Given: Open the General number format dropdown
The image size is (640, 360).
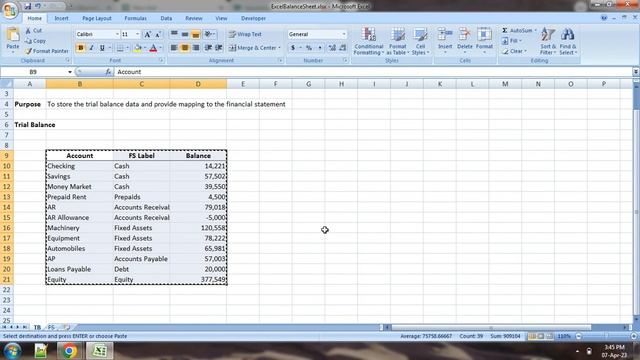Looking at the screenshot, I should pos(344,34).
